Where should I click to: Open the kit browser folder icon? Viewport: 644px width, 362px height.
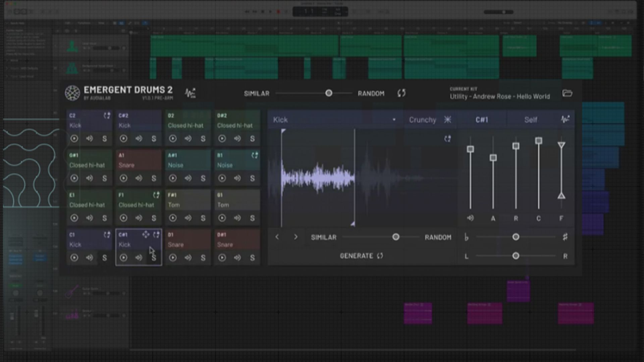tap(568, 93)
